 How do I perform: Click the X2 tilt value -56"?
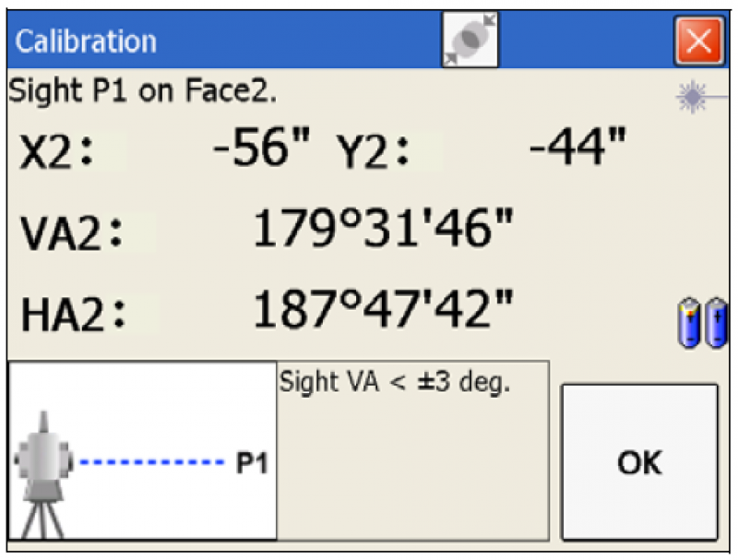261,148
